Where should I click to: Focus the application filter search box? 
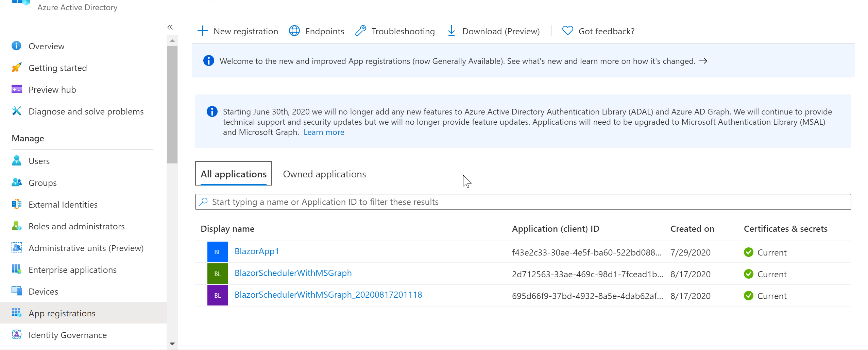pos(523,202)
